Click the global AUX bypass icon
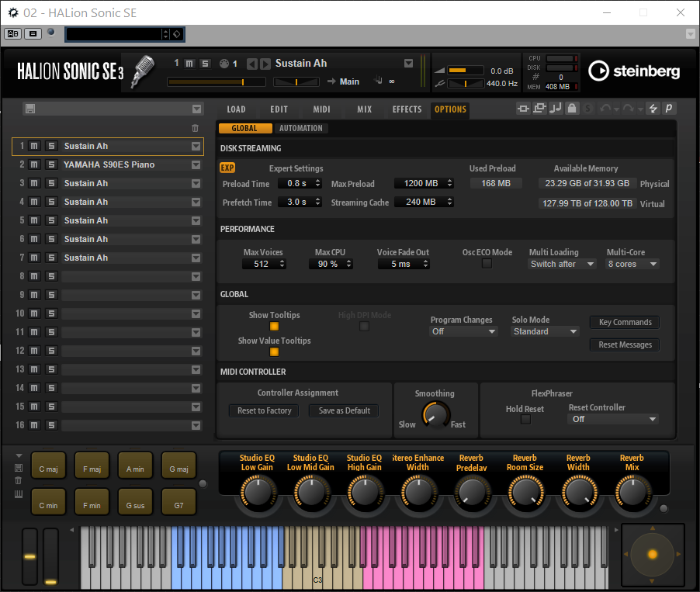Image resolution: width=700 pixels, height=592 pixels. tap(539, 109)
